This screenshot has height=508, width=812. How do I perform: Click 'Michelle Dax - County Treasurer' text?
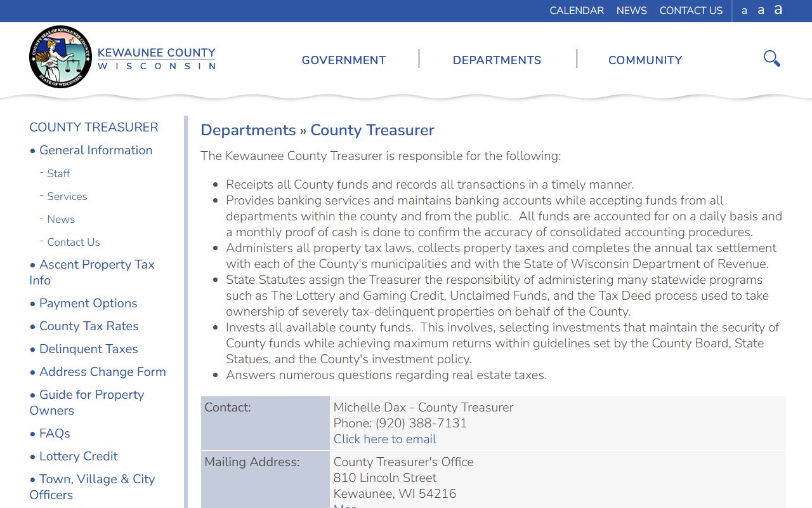pos(423,408)
